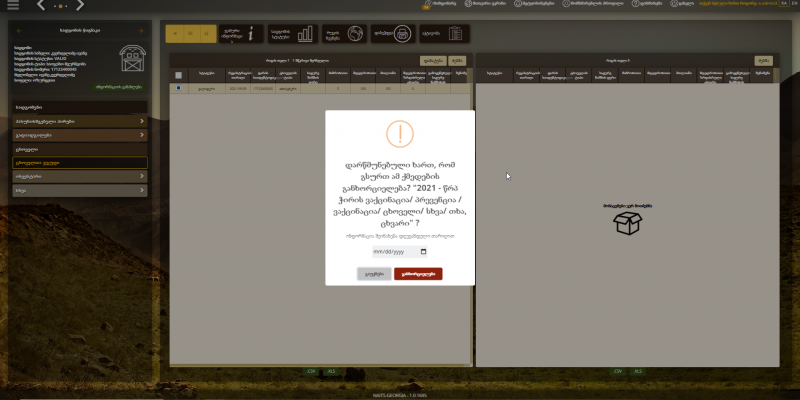This screenshot has height=400, width=800.
Task: Click the second top-bar menu item with round icon
Action: coord(485,3)
